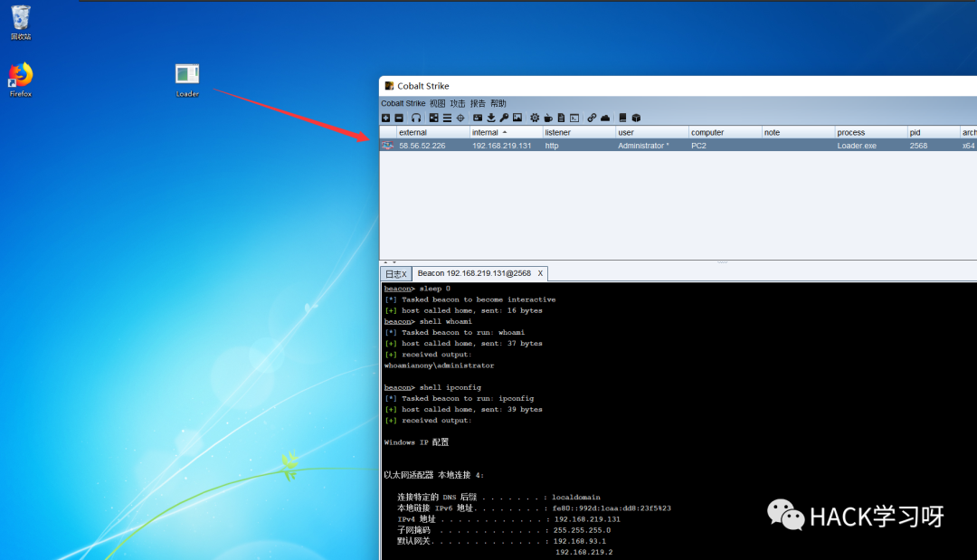The height and width of the screenshot is (560, 977).
Task: Select the beacon computer icon in session row
Action: pyautogui.click(x=387, y=145)
